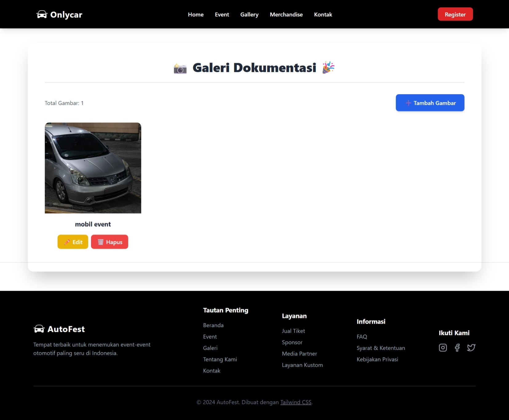The height and width of the screenshot is (420, 509).
Task: Open Media Partner link
Action: 299,354
